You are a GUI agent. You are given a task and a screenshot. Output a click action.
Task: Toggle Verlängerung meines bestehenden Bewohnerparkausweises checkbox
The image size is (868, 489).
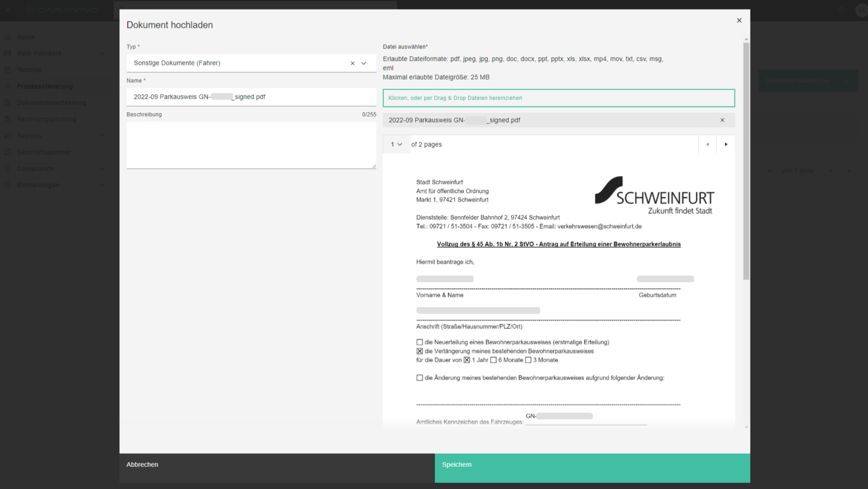(x=420, y=351)
